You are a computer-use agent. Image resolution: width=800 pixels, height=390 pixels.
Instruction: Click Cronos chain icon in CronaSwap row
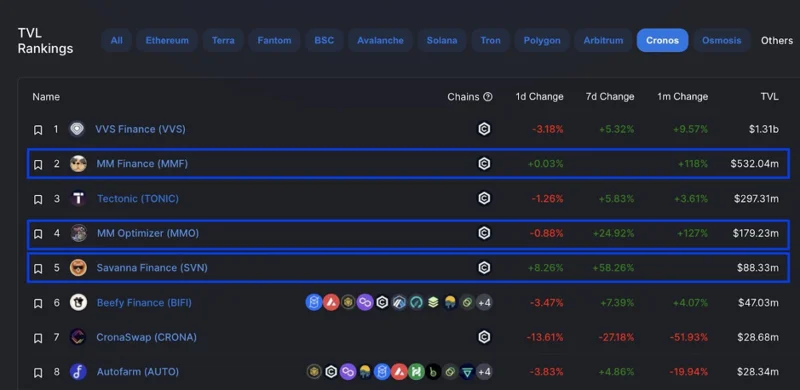tap(484, 337)
